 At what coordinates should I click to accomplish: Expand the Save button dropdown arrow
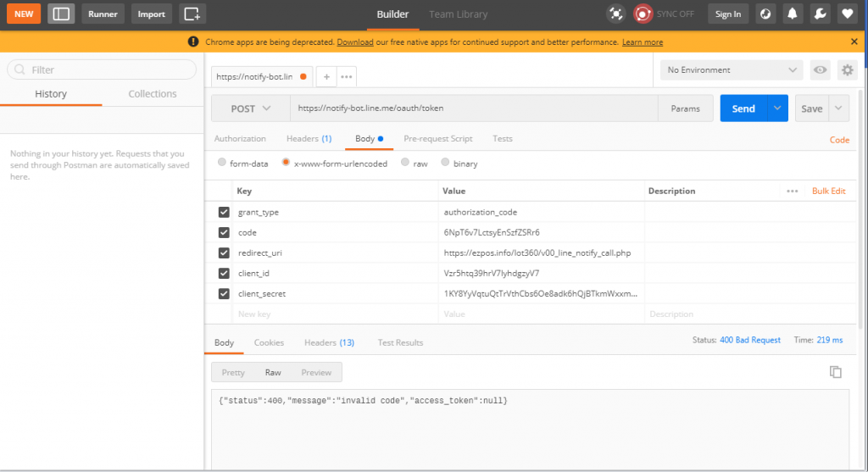(838, 108)
